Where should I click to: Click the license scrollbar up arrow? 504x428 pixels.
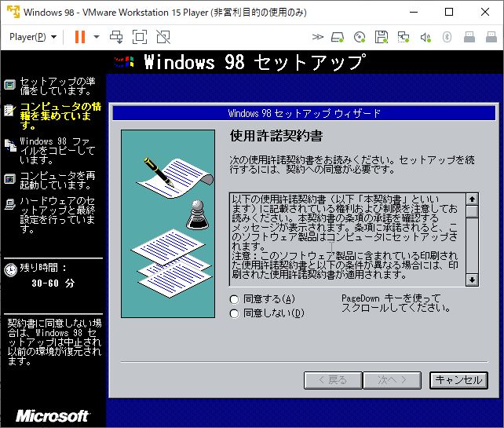[472, 199]
